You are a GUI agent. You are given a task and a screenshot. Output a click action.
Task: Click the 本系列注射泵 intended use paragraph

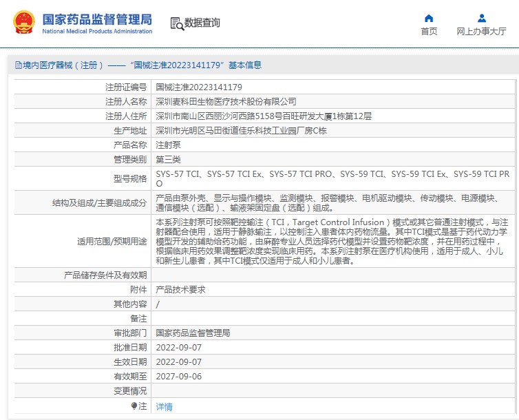332,241
